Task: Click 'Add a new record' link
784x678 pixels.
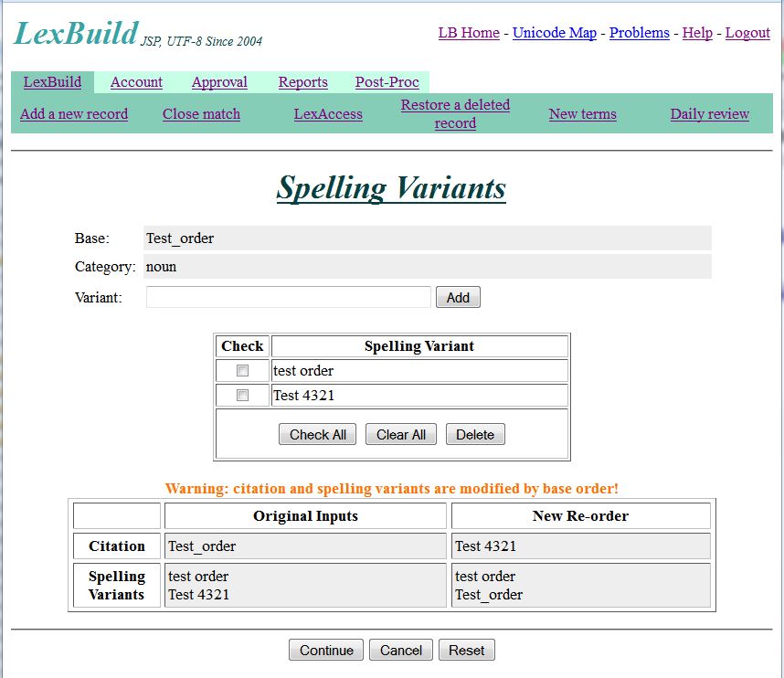Action: tap(74, 113)
